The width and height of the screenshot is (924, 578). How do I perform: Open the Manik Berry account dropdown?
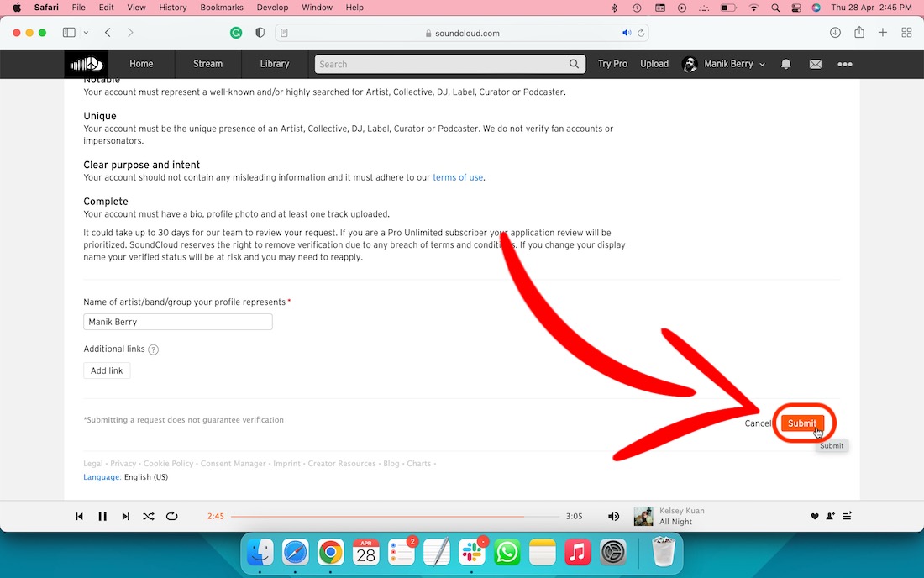[x=724, y=64]
